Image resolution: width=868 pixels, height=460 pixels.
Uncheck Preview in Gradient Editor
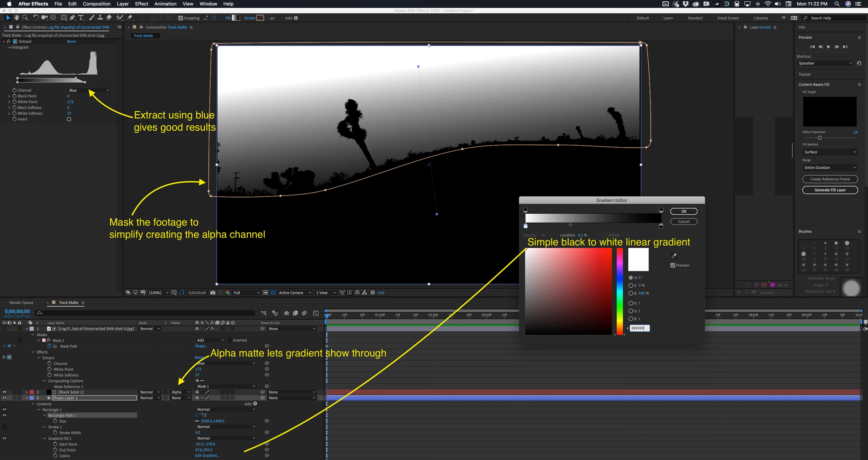tap(672, 265)
